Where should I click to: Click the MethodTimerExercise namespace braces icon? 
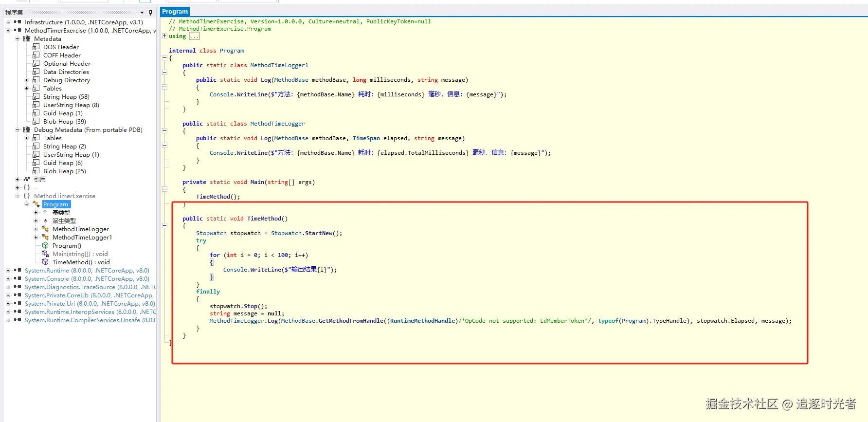click(x=27, y=196)
